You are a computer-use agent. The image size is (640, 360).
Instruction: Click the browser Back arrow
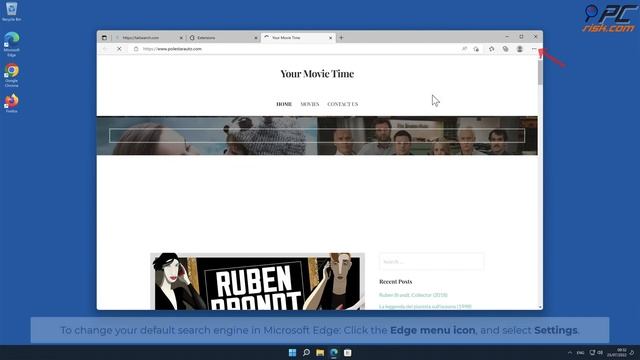coord(105,49)
